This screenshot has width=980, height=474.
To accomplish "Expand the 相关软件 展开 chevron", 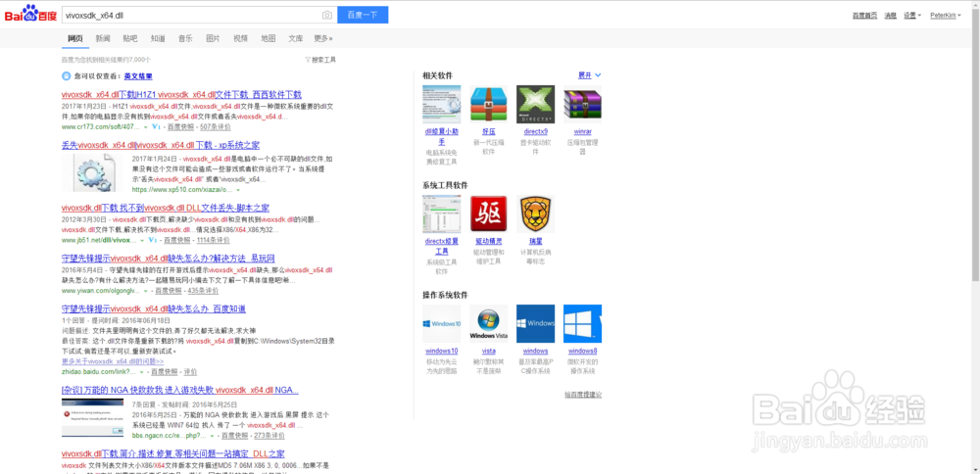I will 598,75.
